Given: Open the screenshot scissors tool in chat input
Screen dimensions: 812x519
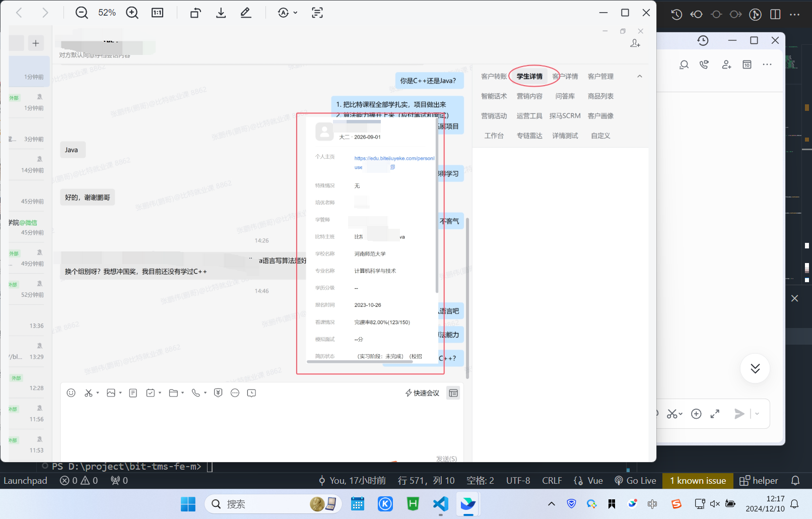Looking at the screenshot, I should tap(672, 414).
